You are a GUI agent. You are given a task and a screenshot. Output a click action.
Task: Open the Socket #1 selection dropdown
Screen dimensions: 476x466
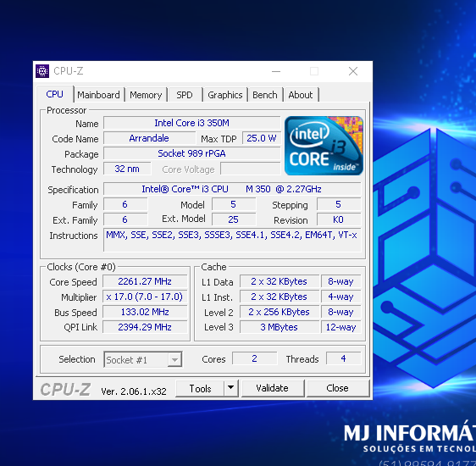point(142,360)
